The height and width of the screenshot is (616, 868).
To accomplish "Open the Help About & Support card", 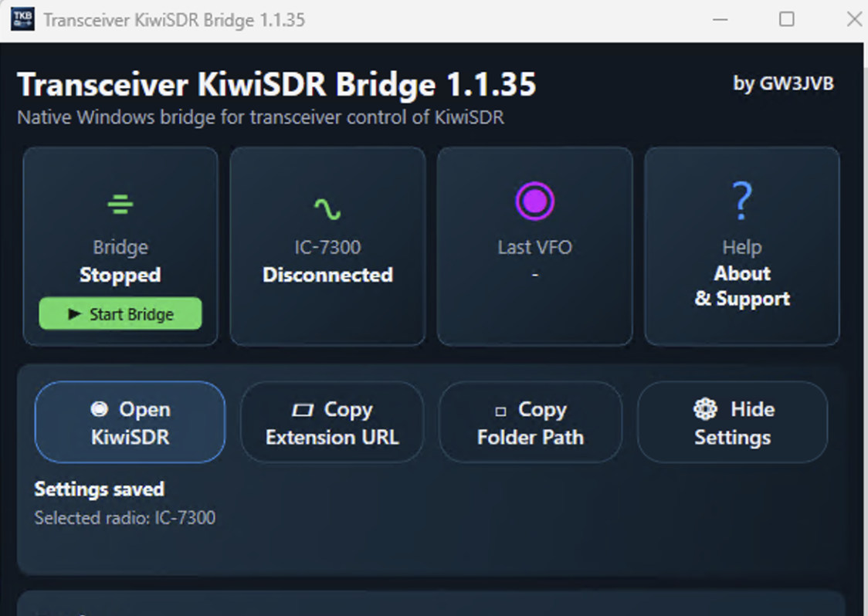I will coord(742,246).
